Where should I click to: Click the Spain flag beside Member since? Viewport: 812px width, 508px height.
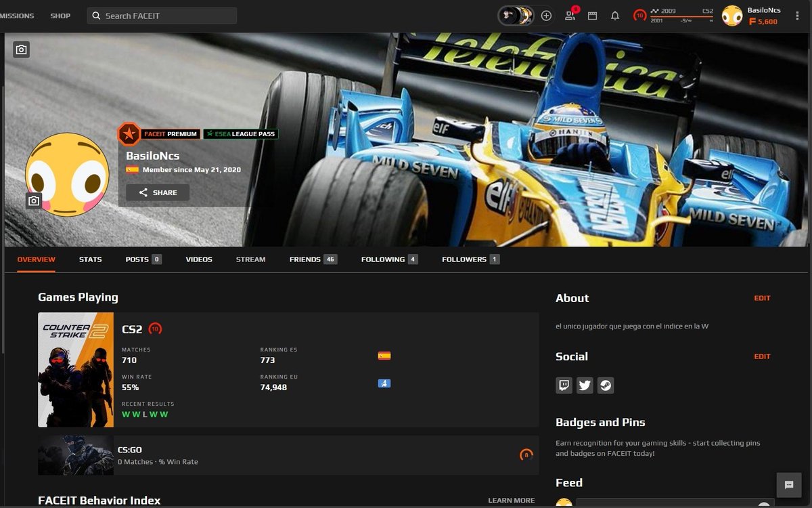[x=132, y=170]
